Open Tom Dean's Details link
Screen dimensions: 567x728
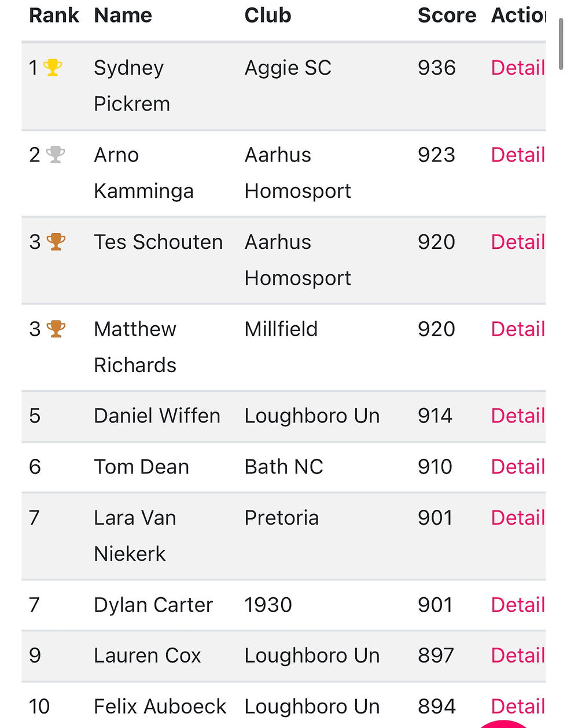coord(518,466)
